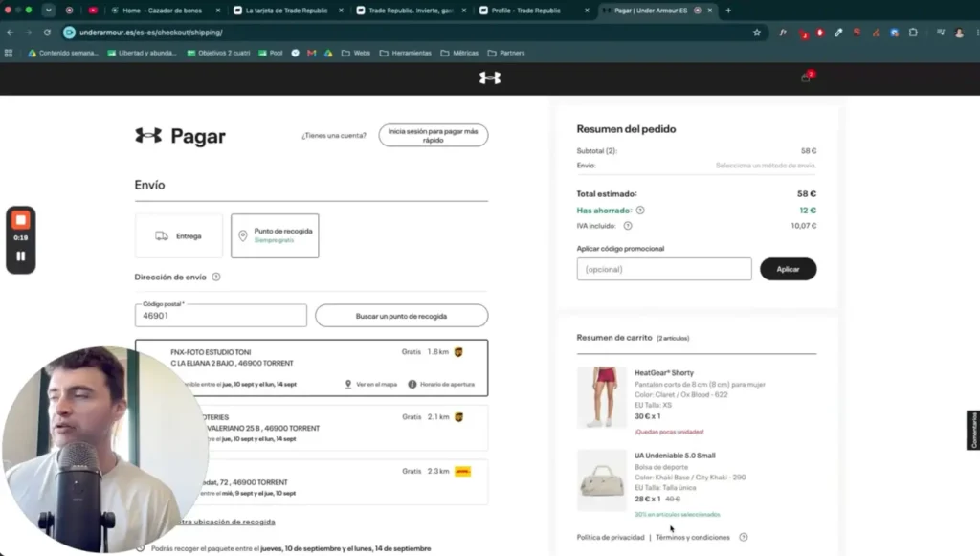This screenshot has width=980, height=556.
Task: Open Herramientas bookmarks folder
Action: coord(406,53)
